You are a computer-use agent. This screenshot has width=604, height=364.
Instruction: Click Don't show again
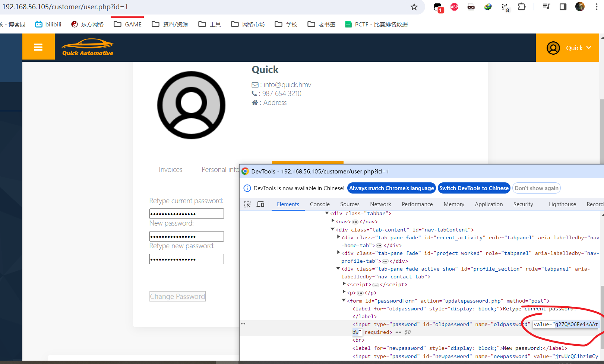537,188
